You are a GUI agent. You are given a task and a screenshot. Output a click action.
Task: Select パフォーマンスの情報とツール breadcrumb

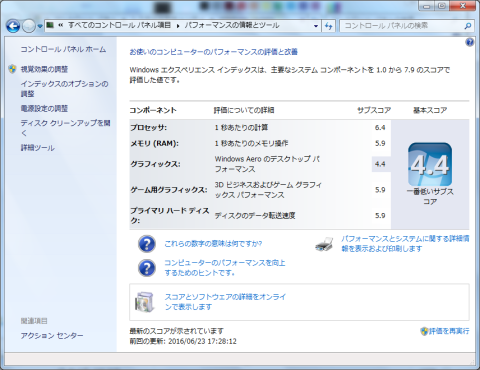coord(232,25)
